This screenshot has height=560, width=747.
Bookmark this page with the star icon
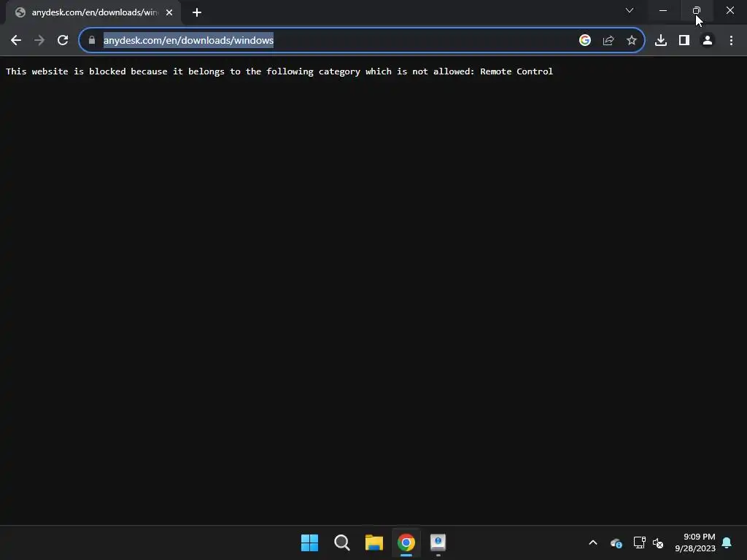pyautogui.click(x=632, y=41)
